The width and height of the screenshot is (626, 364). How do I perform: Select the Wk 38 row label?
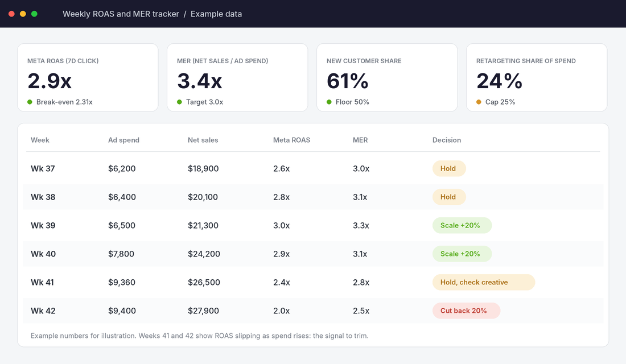pos(43,197)
